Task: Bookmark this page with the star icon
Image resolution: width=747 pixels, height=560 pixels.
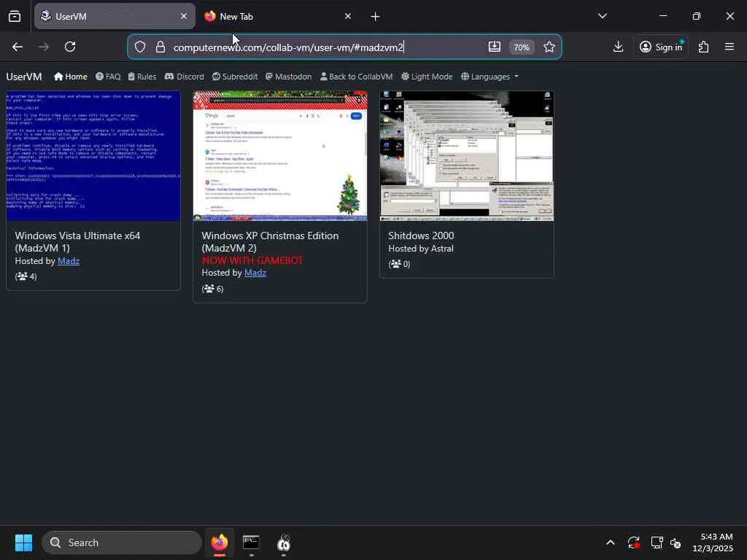Action: point(549,47)
